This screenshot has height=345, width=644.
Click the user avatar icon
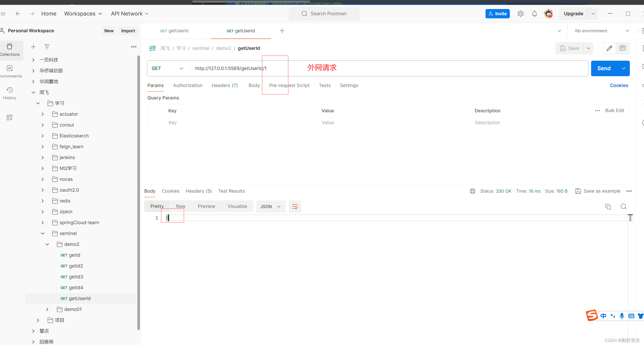pos(548,14)
